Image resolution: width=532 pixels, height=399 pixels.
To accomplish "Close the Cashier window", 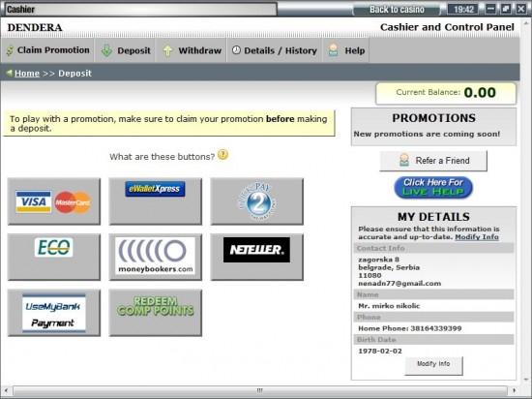I will pyautogui.click(x=521, y=9).
